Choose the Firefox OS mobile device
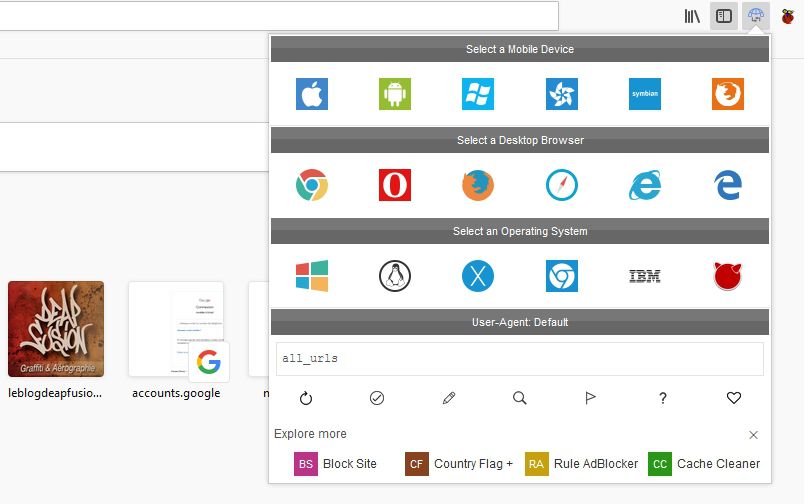Image resolution: width=804 pixels, height=504 pixels. 728,94
